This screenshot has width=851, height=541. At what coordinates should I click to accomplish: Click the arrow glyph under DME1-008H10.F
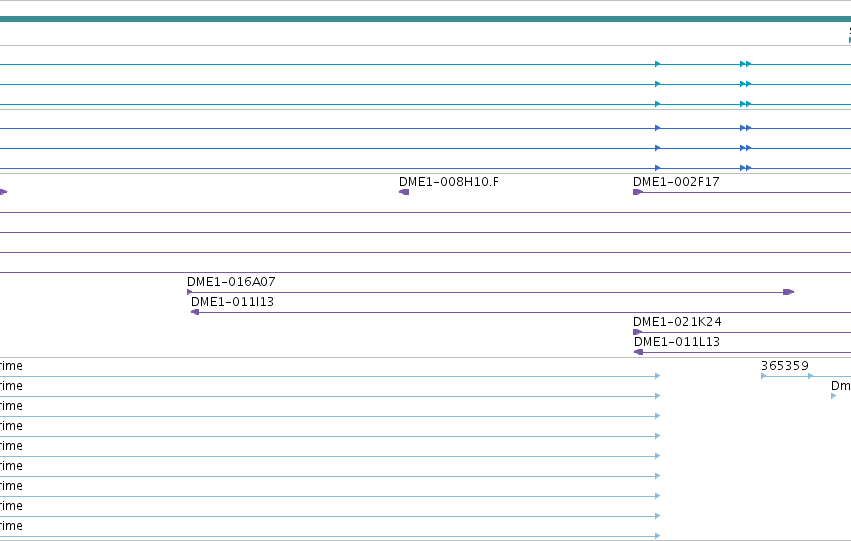404,192
